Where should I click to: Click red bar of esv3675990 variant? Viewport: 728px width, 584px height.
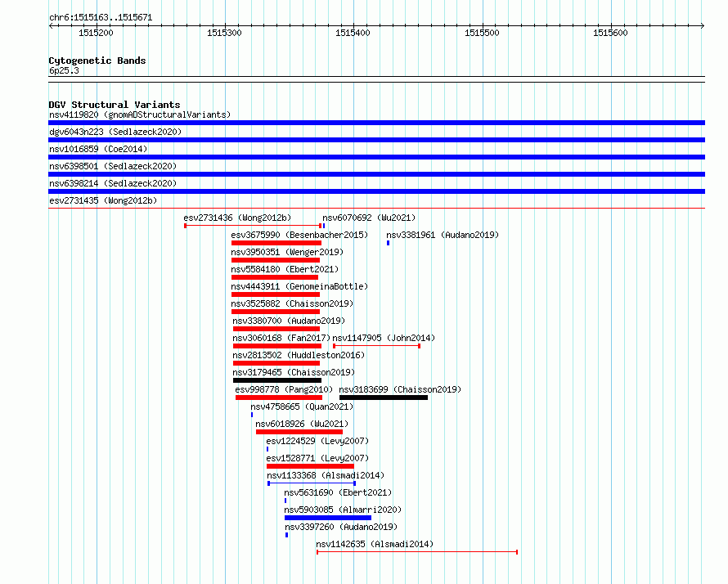[276, 243]
